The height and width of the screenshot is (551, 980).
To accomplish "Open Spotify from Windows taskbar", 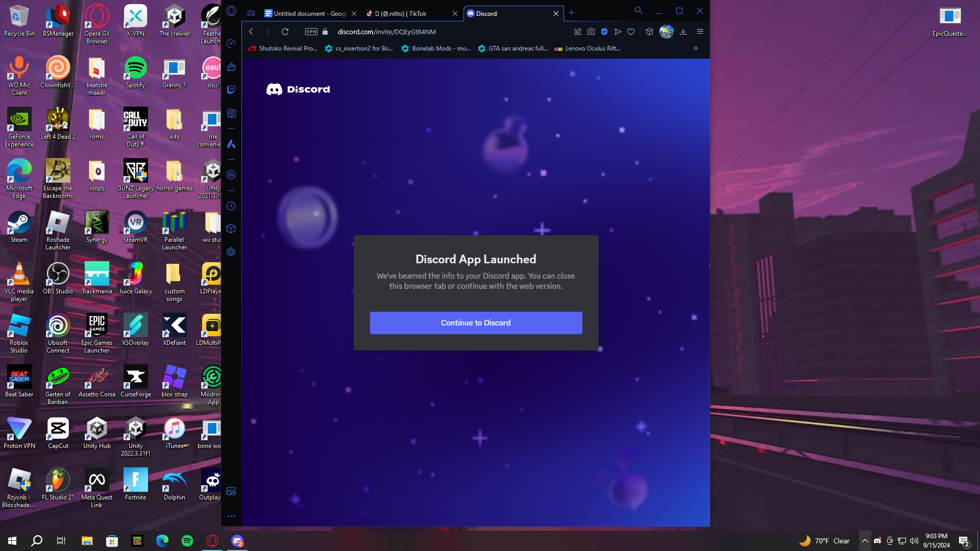I will click(x=187, y=541).
